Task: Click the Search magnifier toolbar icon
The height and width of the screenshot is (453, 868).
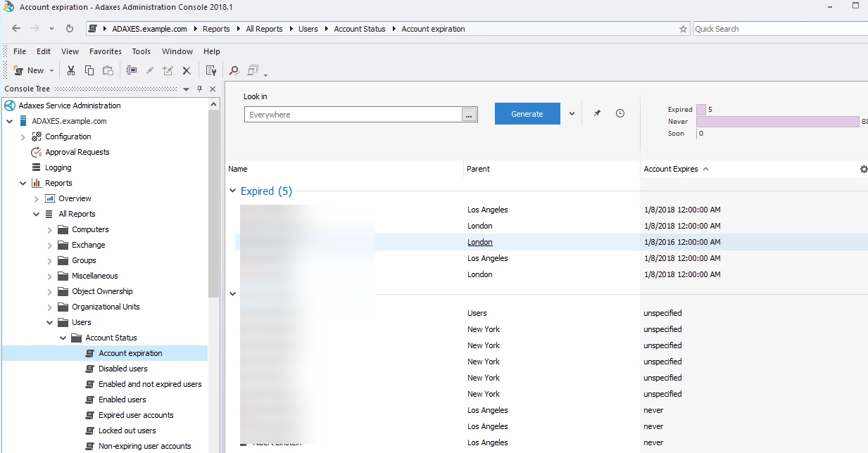Action: click(x=234, y=70)
